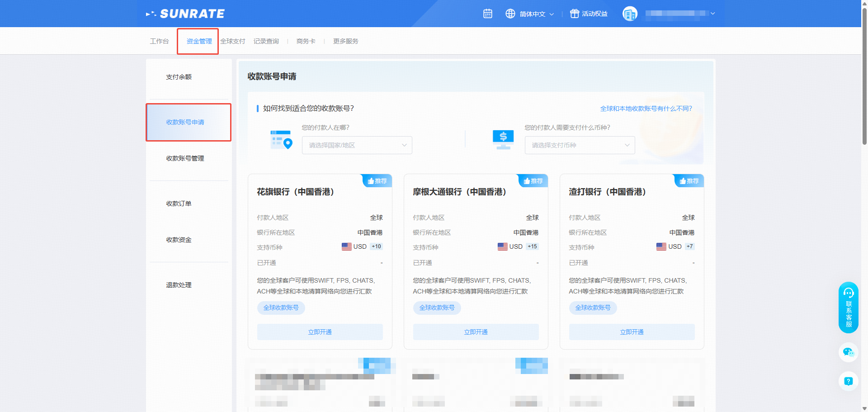Open the 全球和本地收款账号有什么不同 link

point(646,109)
